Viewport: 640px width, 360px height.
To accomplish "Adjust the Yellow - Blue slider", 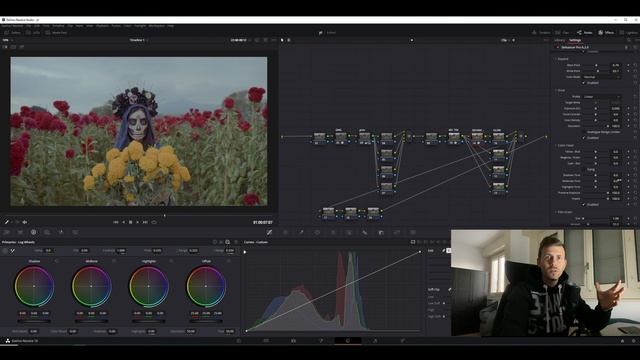I will (596, 151).
